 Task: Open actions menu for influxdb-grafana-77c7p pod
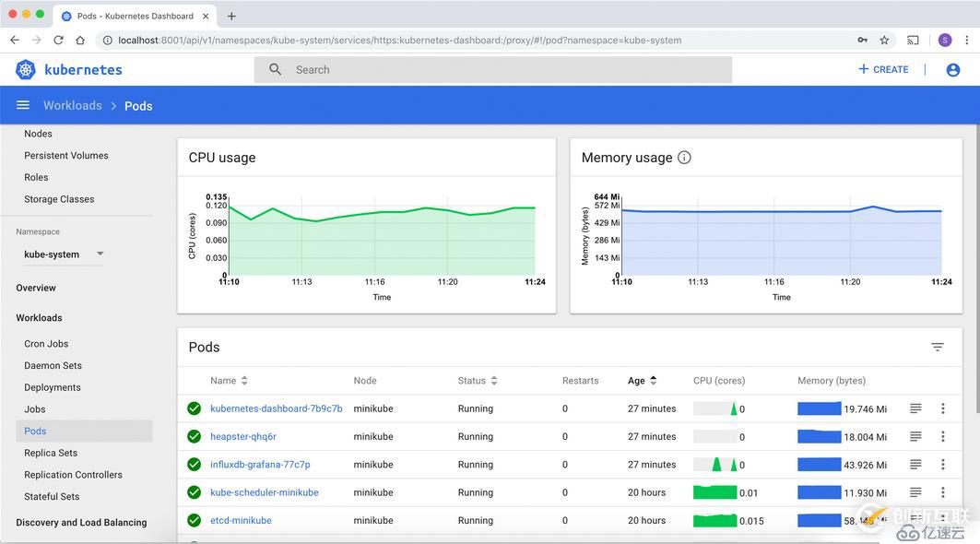click(x=942, y=464)
